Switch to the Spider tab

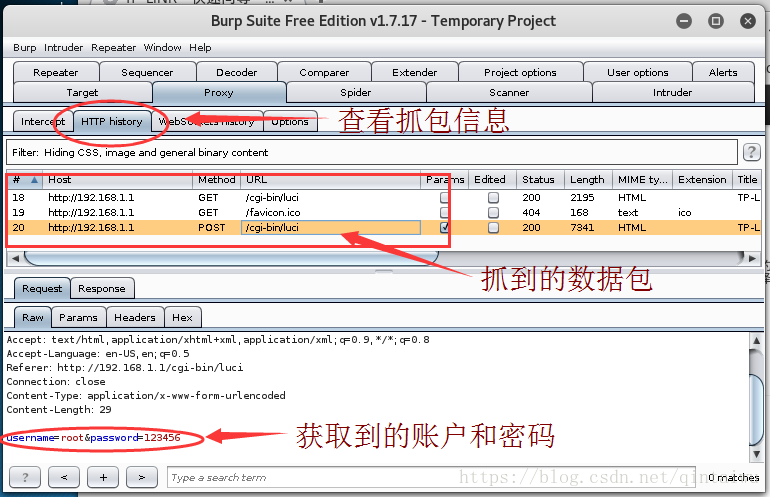[x=356, y=92]
